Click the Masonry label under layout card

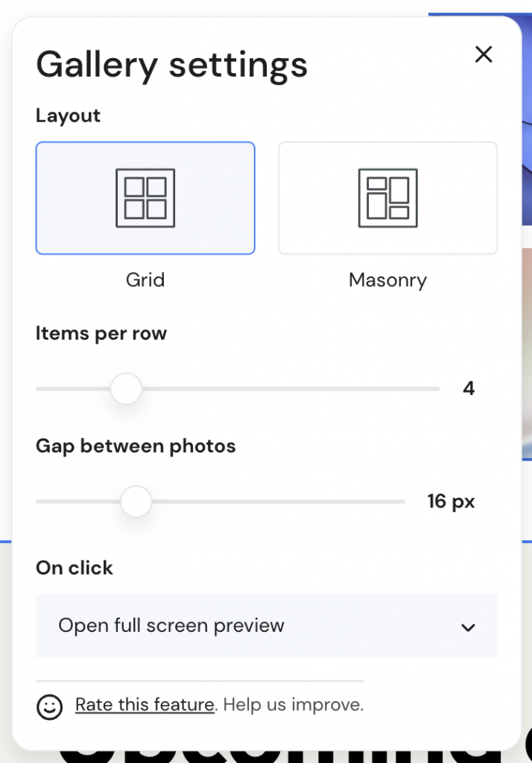coord(387,280)
